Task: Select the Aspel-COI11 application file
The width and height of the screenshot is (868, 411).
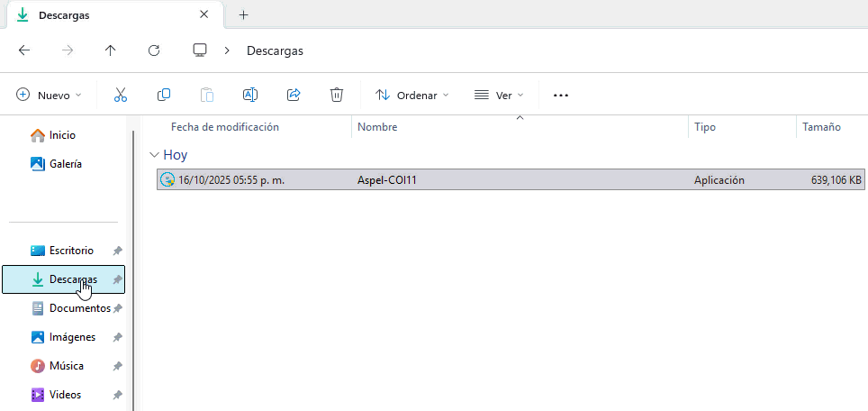Action: tap(387, 179)
